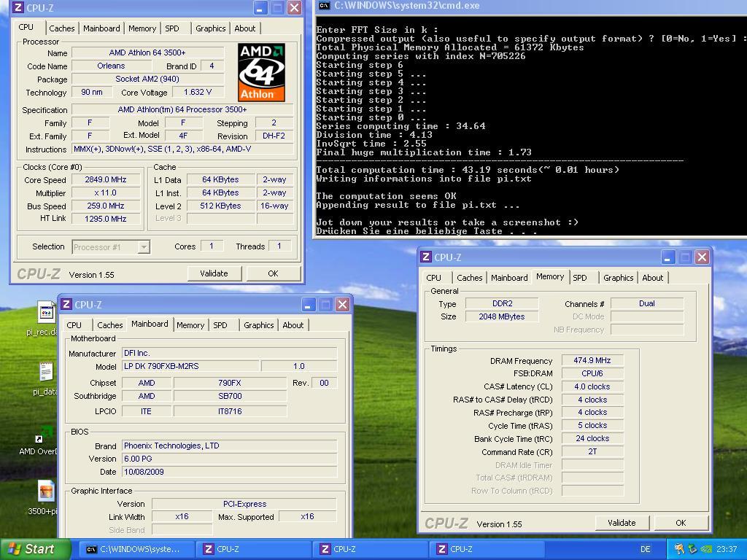
Task: Select the Graphics tab in top CPU-Z window
Action: (211, 28)
